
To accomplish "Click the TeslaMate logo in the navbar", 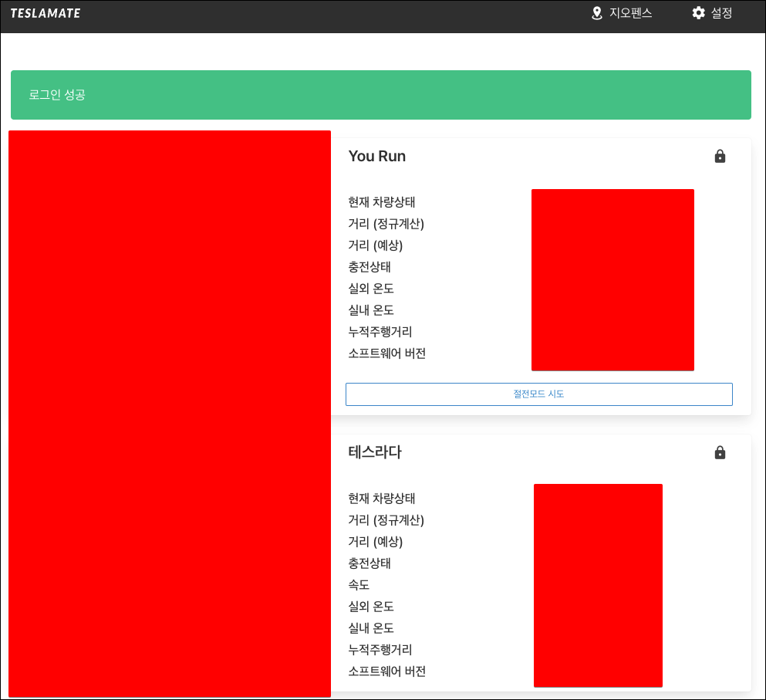I will (46, 13).
